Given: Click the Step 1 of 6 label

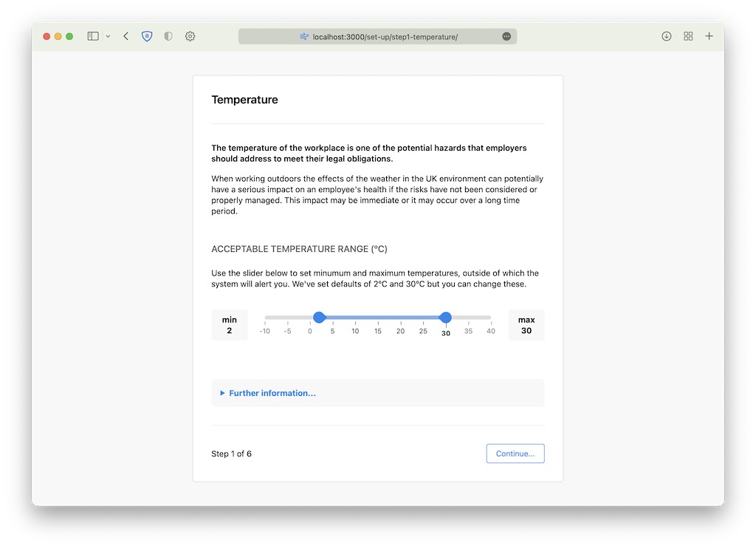Looking at the screenshot, I should (x=231, y=454).
